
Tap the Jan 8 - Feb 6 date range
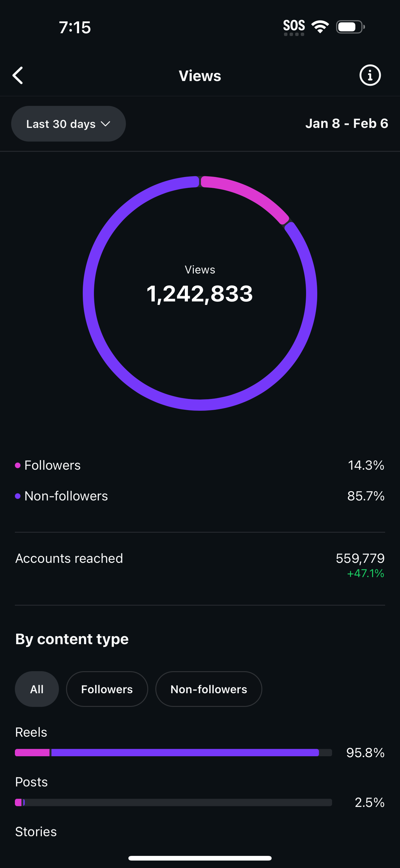pyautogui.click(x=346, y=124)
